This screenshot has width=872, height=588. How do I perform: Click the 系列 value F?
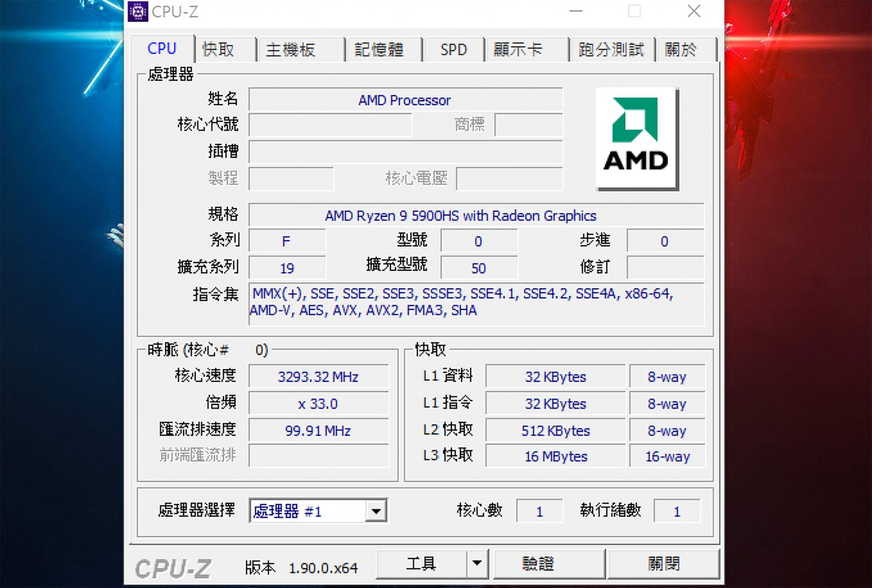pos(287,241)
